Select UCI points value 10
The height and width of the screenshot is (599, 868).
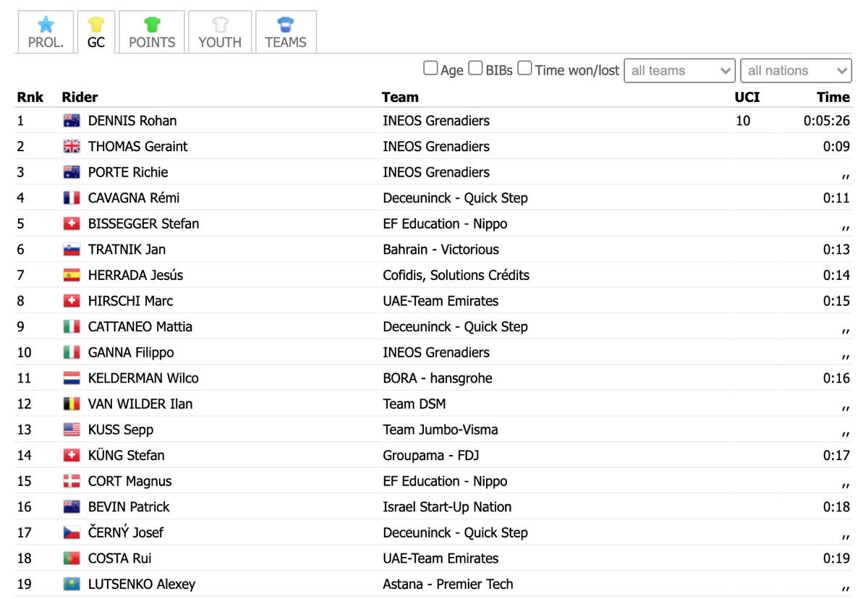pos(743,121)
